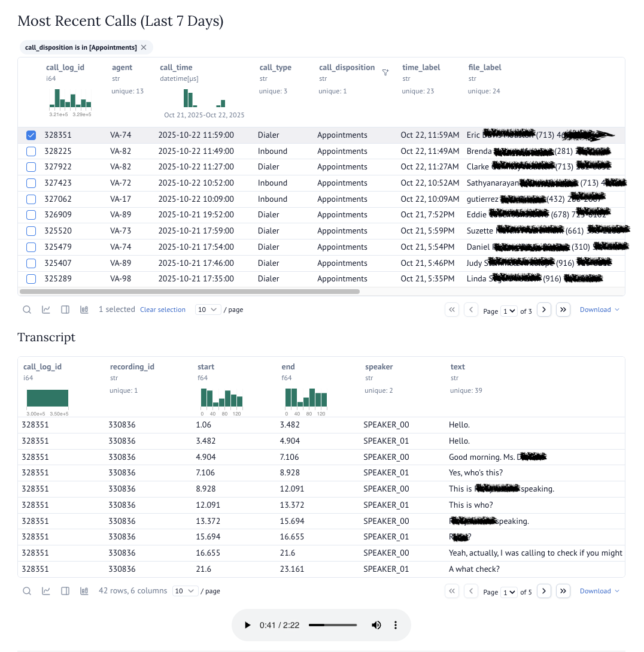Open search in the Most Recent Calls table
This screenshot has height=652, width=644.
point(27,310)
